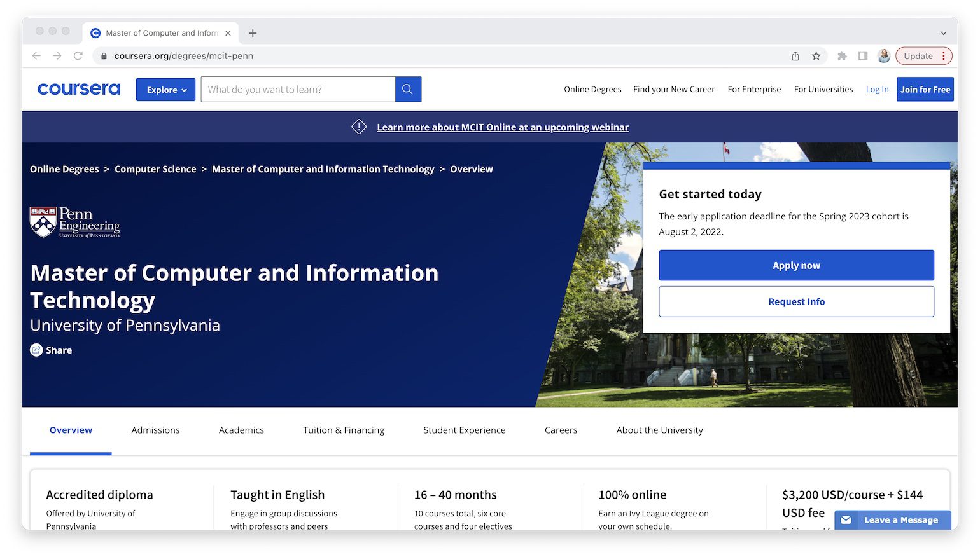
Task: Navigate to Computer Science via the breadcrumb
Action: (x=155, y=168)
